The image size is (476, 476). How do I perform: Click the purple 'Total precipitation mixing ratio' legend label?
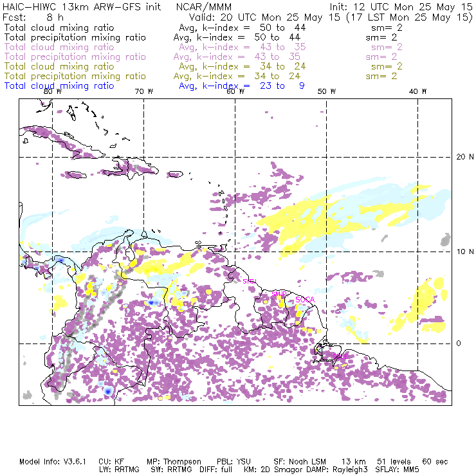coord(75,57)
